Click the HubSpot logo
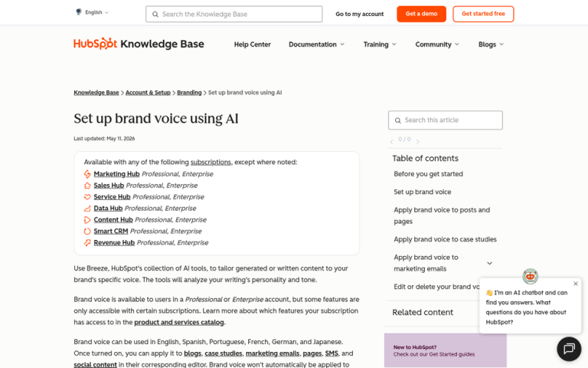 pyautogui.click(x=95, y=44)
